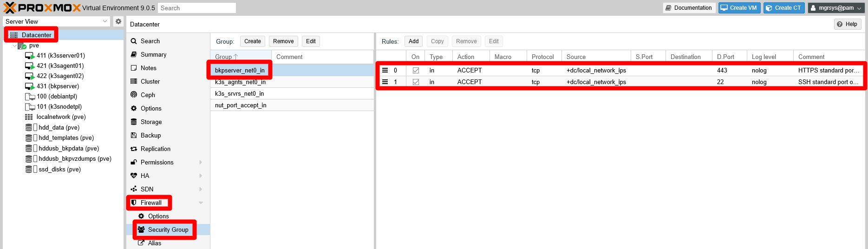
Task: Open the Backup menu item
Action: point(168,135)
